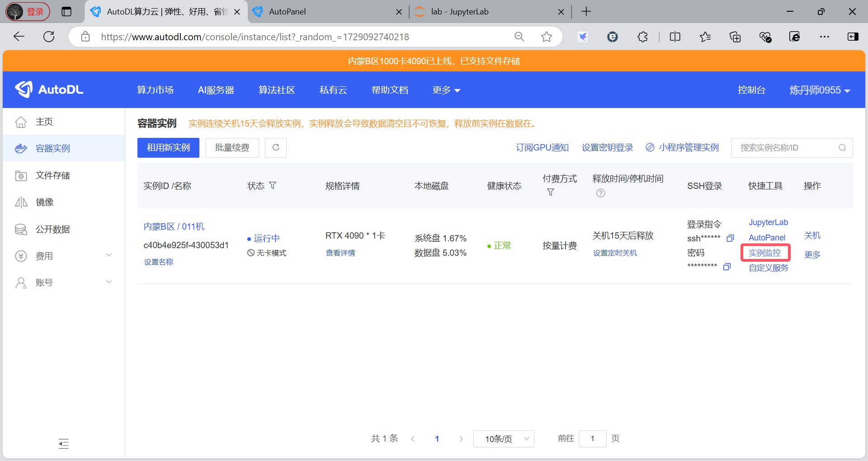Open the tab actions icon beside 登录
Screen dimensions: 868x461
(66, 12)
